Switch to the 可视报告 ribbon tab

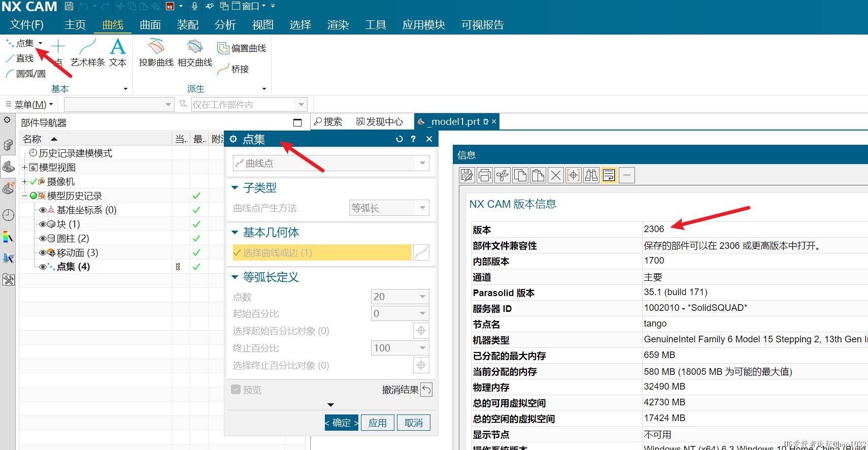[x=483, y=25]
